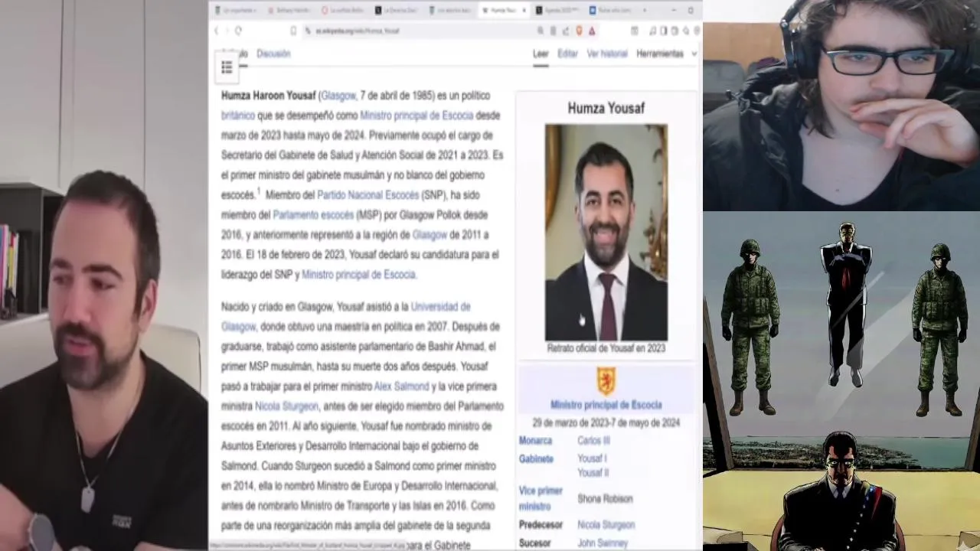
Task: Open infobox heading 'Ministro principal de Escocia'
Action: pyautogui.click(x=606, y=405)
